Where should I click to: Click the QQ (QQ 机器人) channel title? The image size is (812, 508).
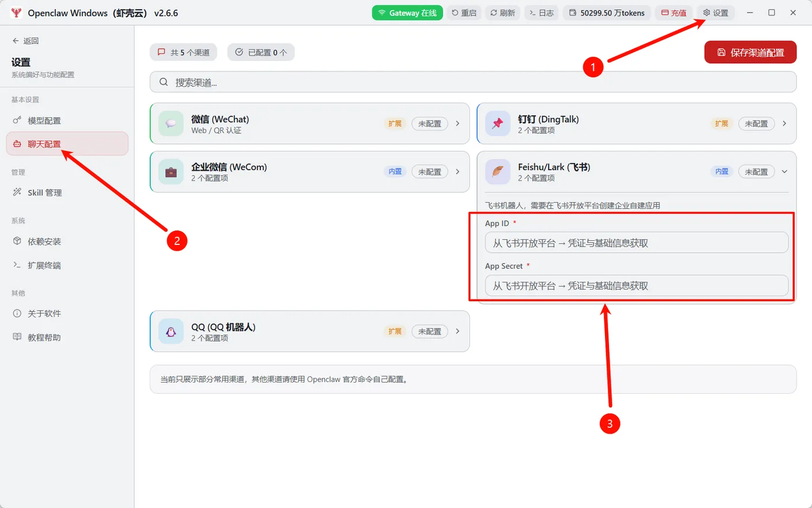(x=223, y=327)
